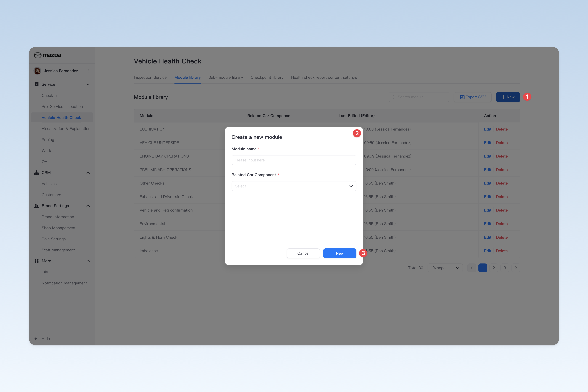Image resolution: width=588 pixels, height=392 pixels.
Task: Go to the next page arrow
Action: [x=516, y=268]
